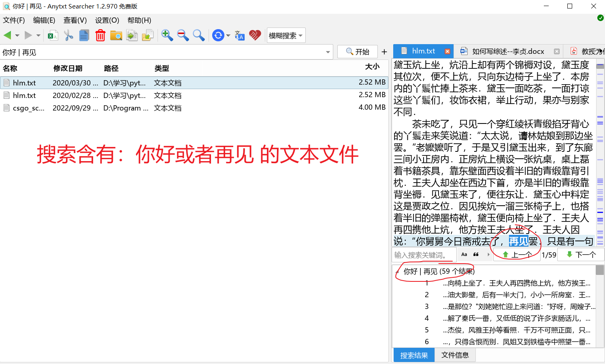Open dropdown arrow beside refresh icon
The height and width of the screenshot is (364, 605).
pos(228,36)
